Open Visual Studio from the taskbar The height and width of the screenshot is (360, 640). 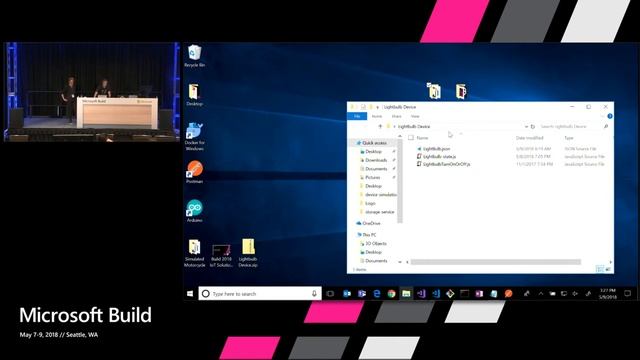tap(421, 293)
